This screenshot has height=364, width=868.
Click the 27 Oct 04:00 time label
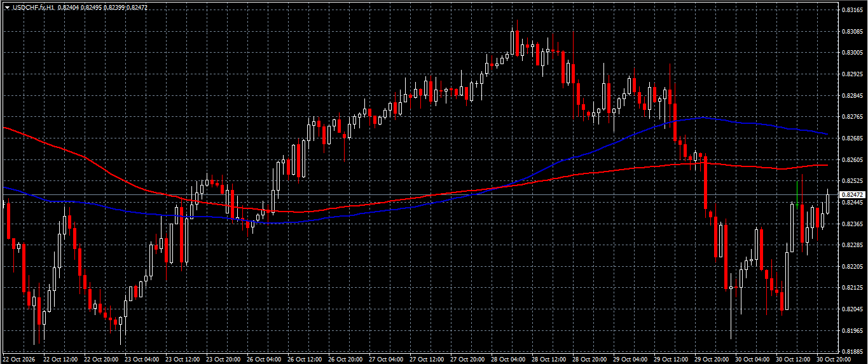click(386, 360)
